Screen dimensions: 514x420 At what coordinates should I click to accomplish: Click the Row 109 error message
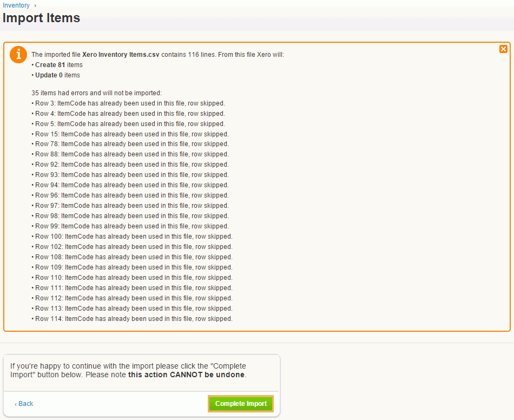coord(132,267)
